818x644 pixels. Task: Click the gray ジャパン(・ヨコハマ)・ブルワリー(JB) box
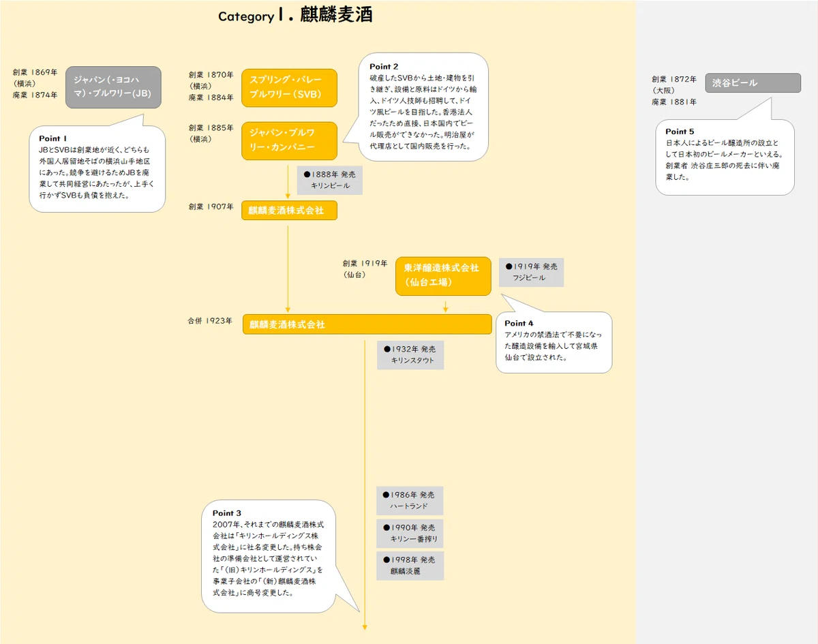click(113, 87)
